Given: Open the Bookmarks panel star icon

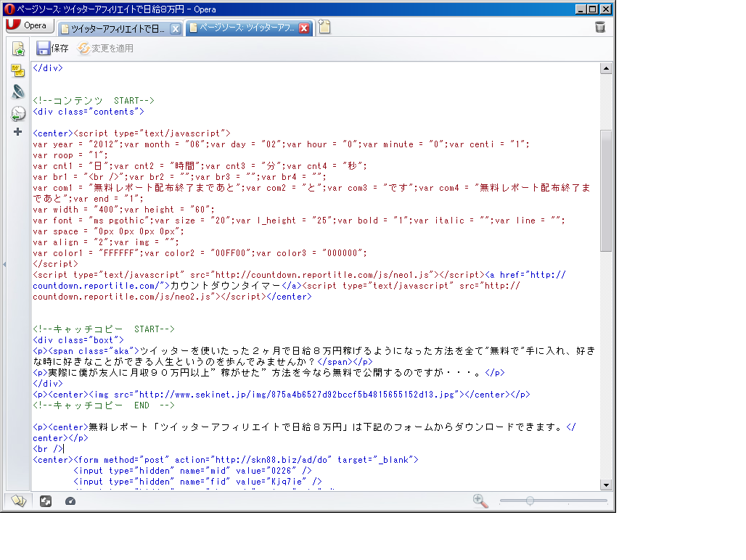Looking at the screenshot, I should pyautogui.click(x=18, y=48).
